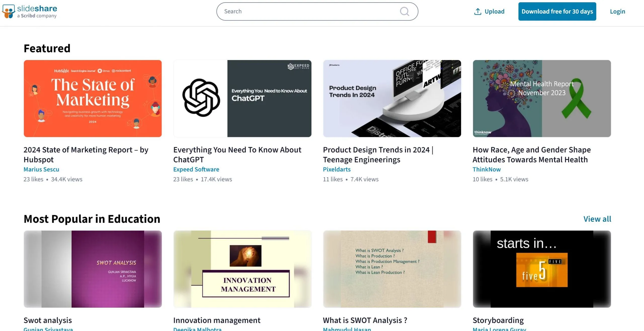Click the Swot analysis slideshow thumbnail

tap(93, 269)
